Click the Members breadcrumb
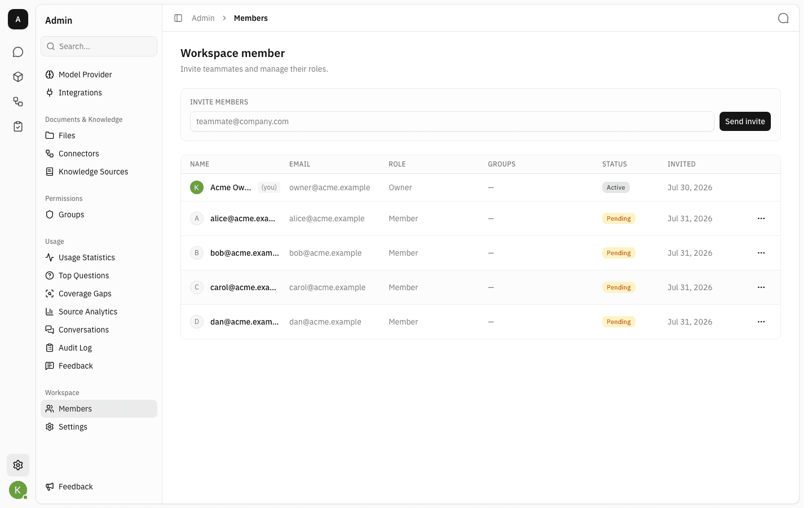 point(251,18)
